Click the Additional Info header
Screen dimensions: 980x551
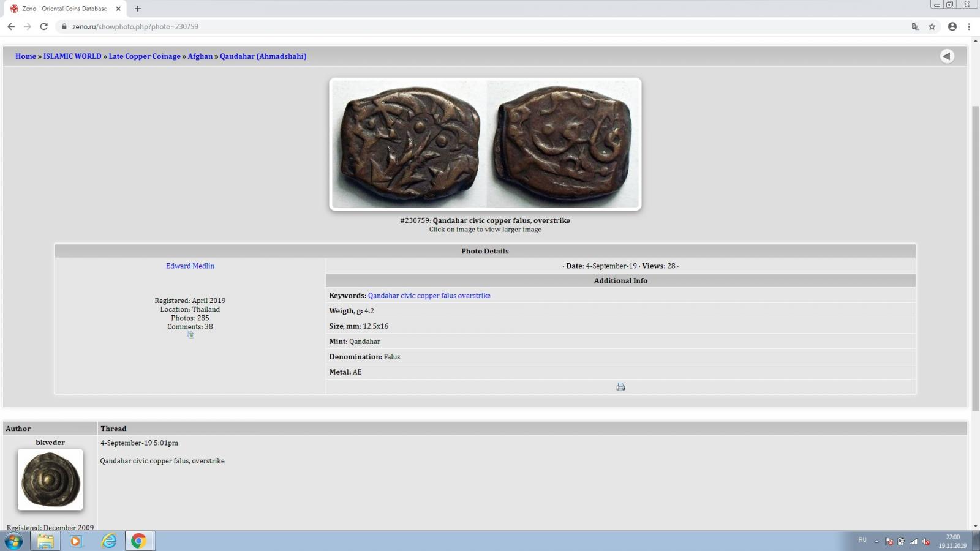click(x=620, y=280)
